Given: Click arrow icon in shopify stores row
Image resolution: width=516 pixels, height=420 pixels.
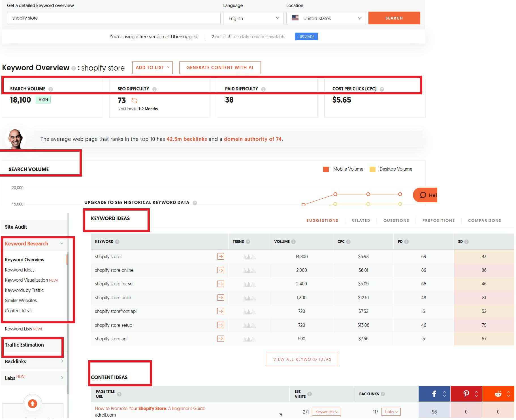Looking at the screenshot, I should (x=221, y=256).
